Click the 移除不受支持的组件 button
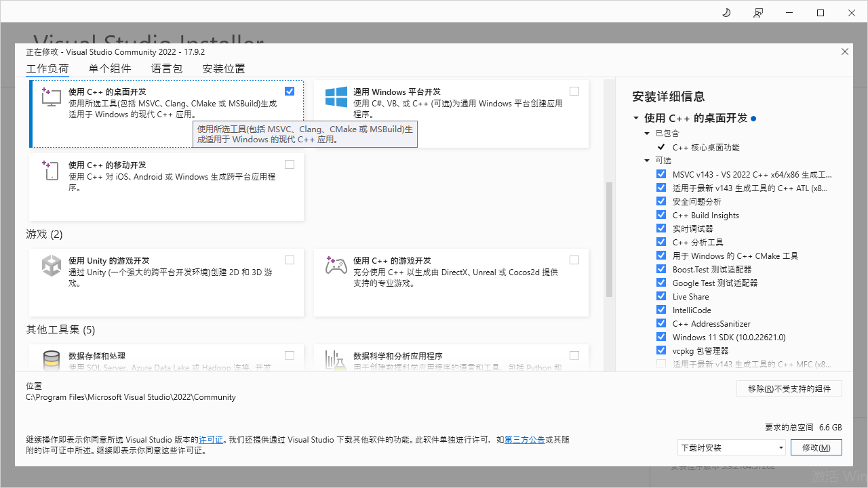This screenshot has height=488, width=868. pyautogui.click(x=789, y=388)
